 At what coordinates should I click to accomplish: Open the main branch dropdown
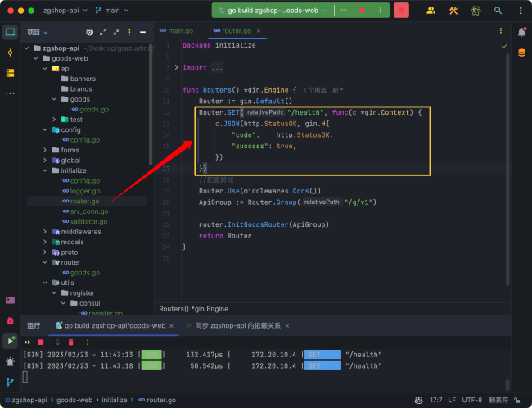click(x=113, y=11)
